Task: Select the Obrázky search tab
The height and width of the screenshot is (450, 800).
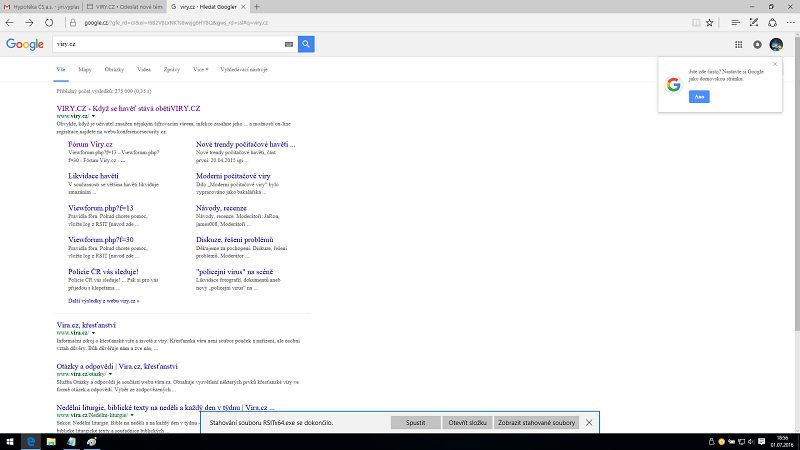Action: pyautogui.click(x=114, y=69)
